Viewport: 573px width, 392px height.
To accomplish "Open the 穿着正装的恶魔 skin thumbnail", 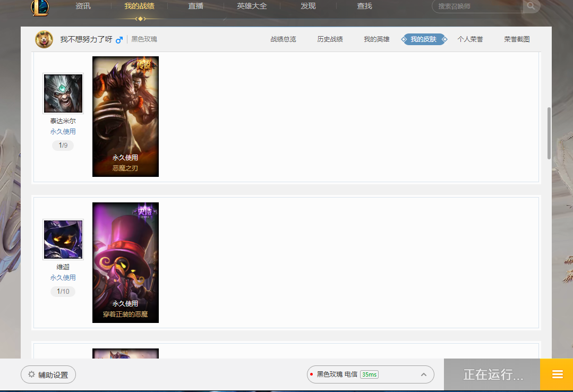I will [125, 262].
